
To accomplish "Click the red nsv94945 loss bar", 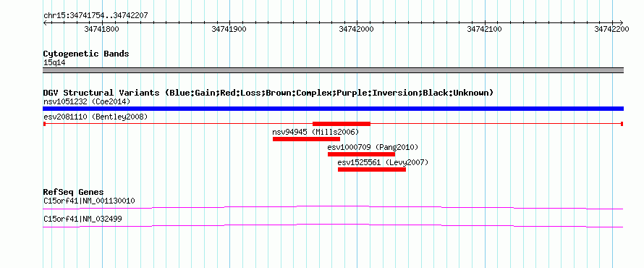I will tap(306, 139).
